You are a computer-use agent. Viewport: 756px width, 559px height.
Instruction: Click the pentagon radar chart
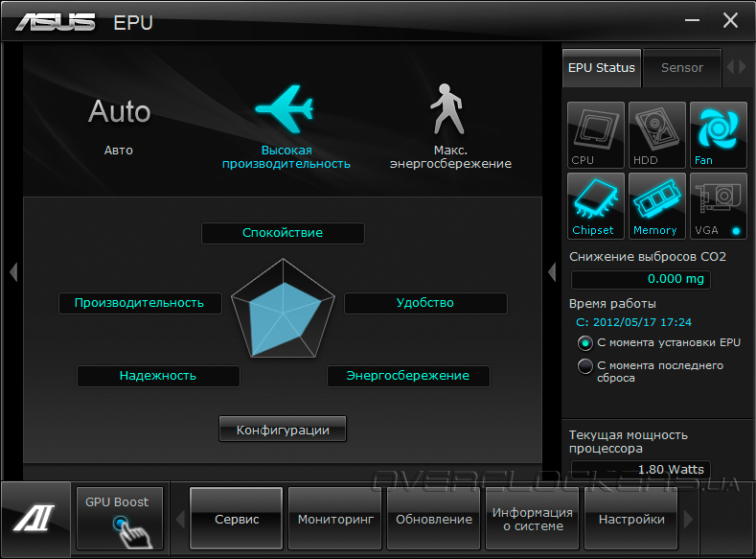283,309
